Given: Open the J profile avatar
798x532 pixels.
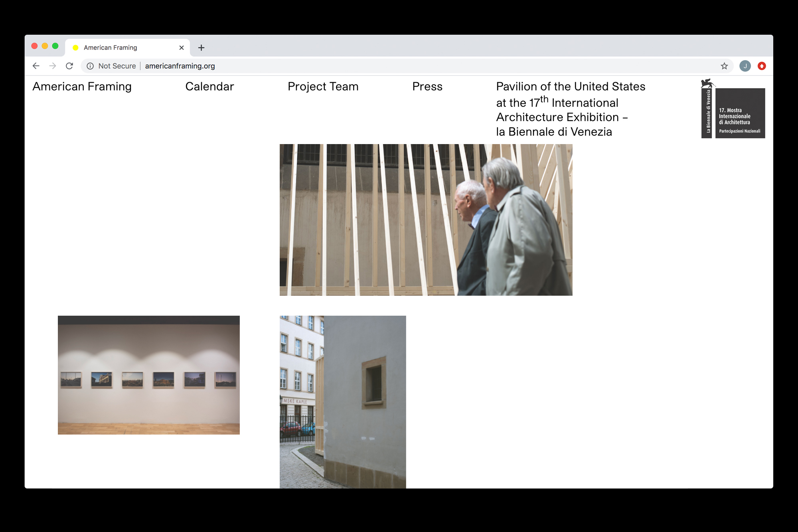Looking at the screenshot, I should pos(745,66).
